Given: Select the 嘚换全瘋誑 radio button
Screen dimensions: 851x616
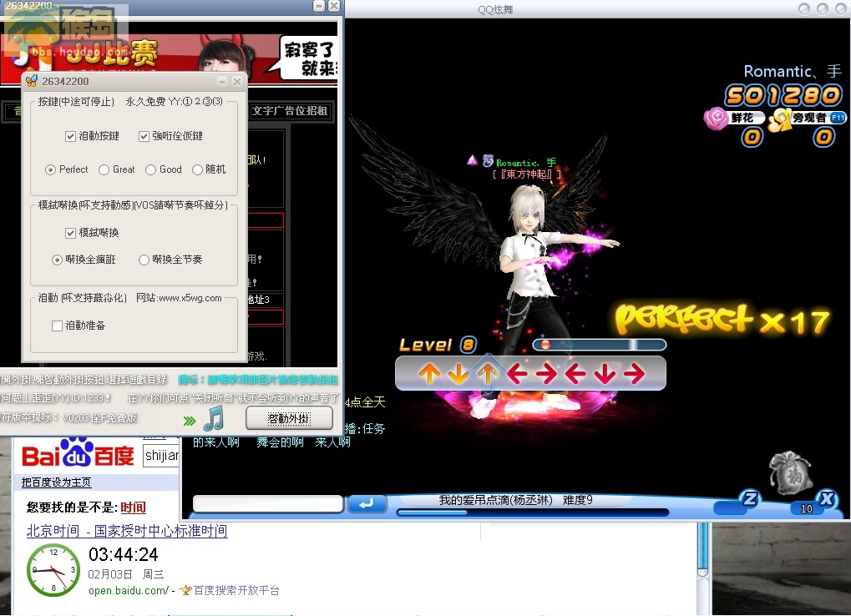Looking at the screenshot, I should pyautogui.click(x=57, y=260).
